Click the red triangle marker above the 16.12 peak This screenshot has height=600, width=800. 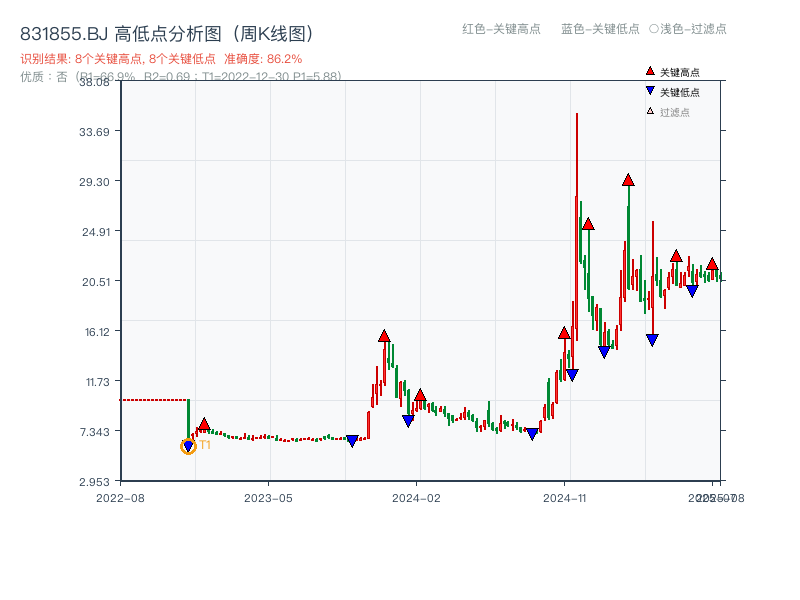[x=383, y=336]
